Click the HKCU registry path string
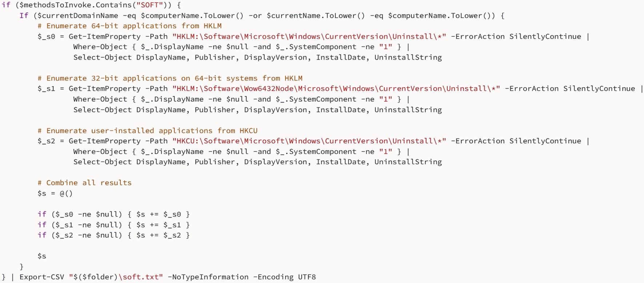 [309, 141]
